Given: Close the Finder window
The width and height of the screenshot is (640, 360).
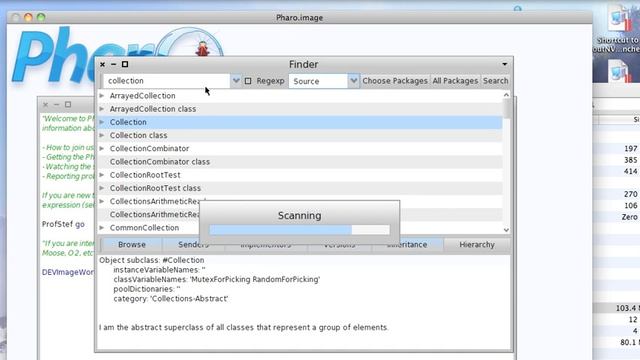Looking at the screenshot, I should tap(102, 64).
